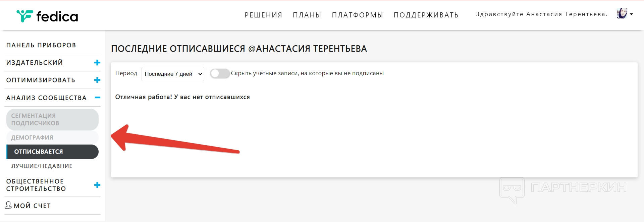Click the fedica logo

(47, 16)
